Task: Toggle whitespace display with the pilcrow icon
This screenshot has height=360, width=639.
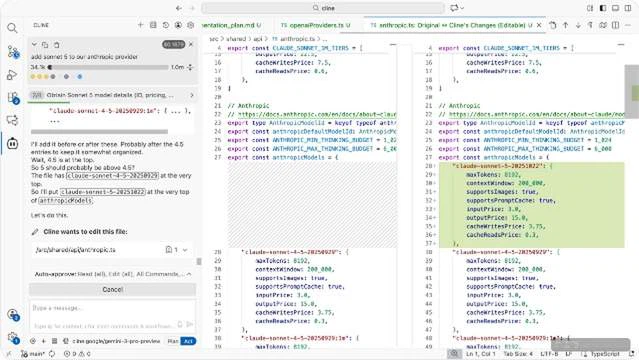Action: [590, 25]
